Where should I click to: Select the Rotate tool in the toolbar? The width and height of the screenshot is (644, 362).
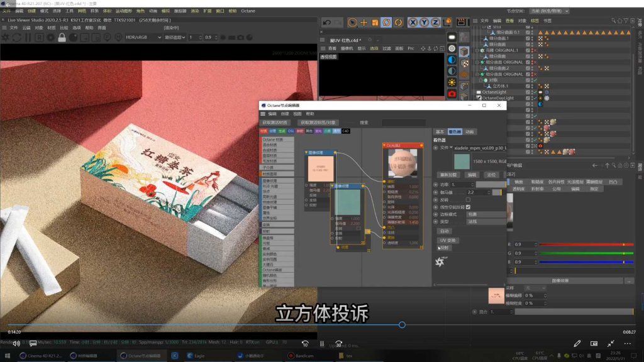click(x=386, y=21)
